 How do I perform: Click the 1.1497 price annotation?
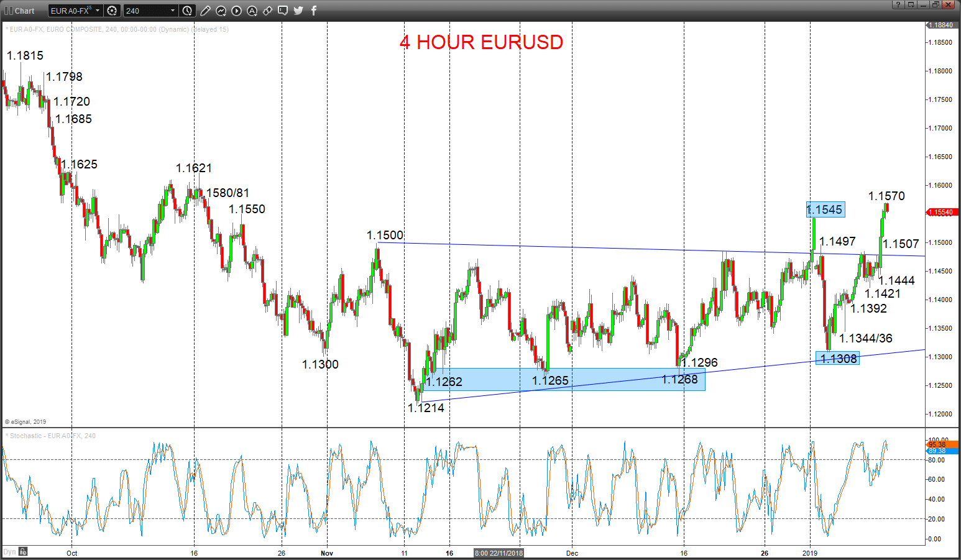(837, 241)
